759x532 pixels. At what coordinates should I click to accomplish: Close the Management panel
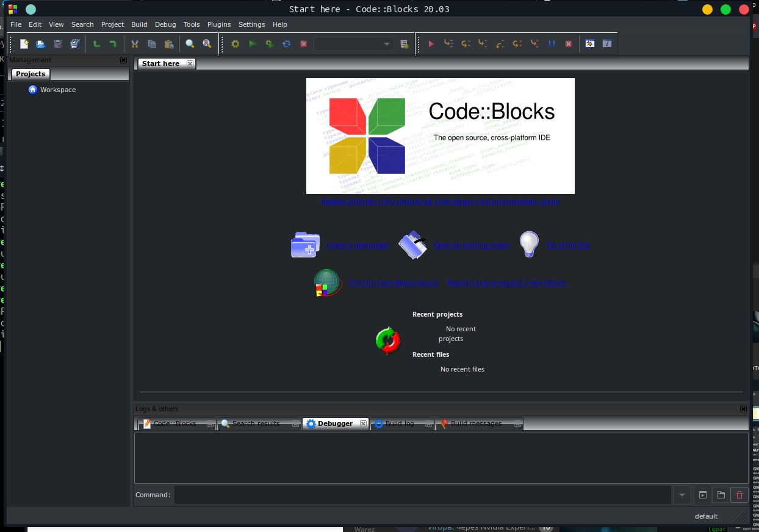123,60
